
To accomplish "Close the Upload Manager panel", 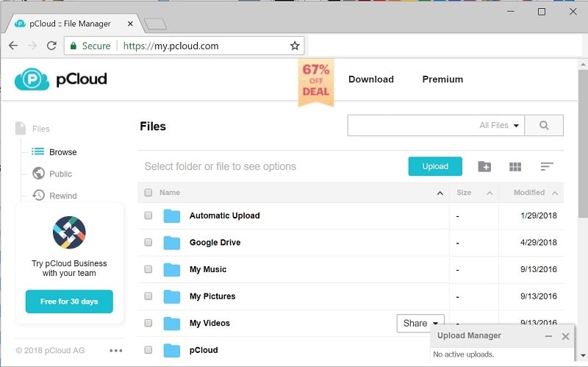I will [x=565, y=336].
